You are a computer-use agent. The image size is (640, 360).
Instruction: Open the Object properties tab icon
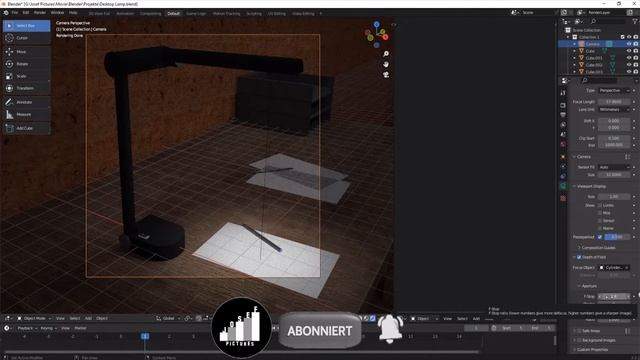(563, 157)
